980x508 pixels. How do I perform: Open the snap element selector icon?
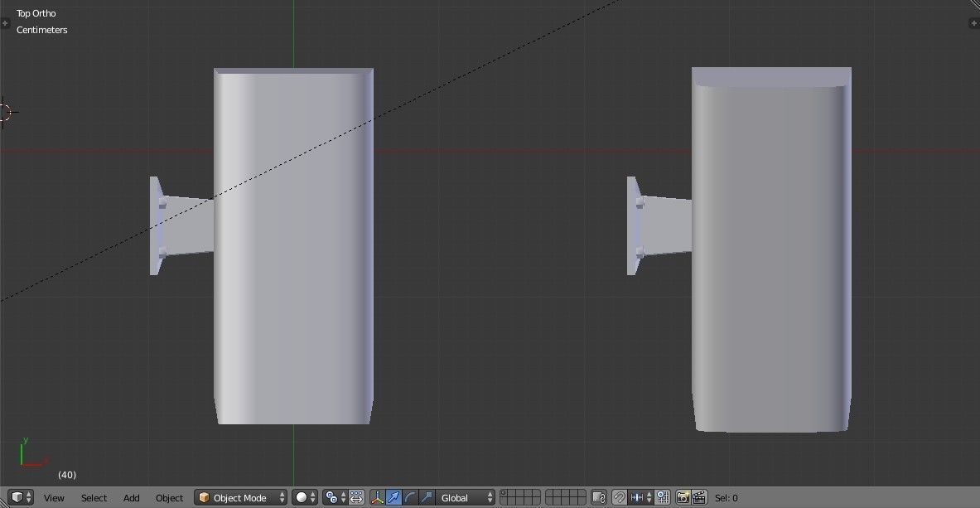pyautogui.click(x=638, y=497)
